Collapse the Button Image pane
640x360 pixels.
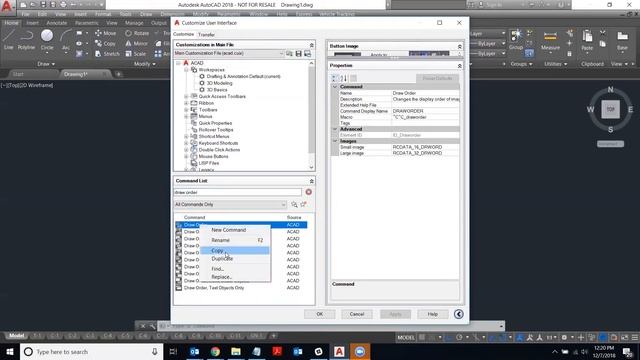(460, 47)
